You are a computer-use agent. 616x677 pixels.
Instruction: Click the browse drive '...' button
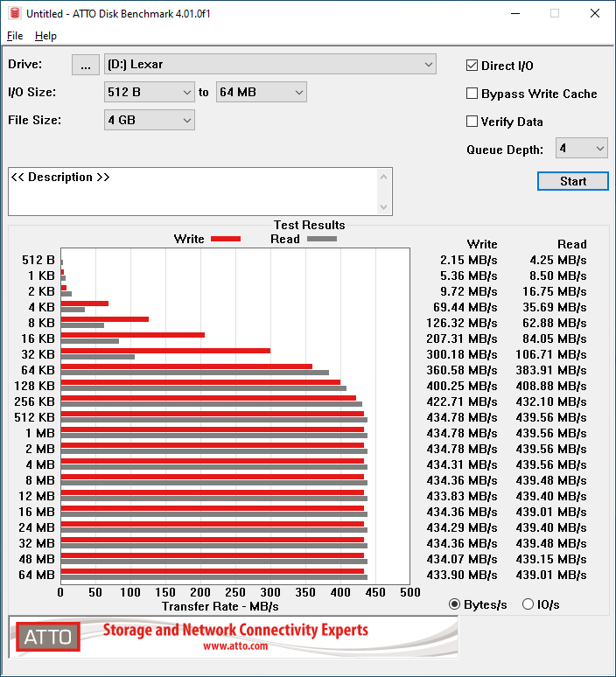coord(86,65)
